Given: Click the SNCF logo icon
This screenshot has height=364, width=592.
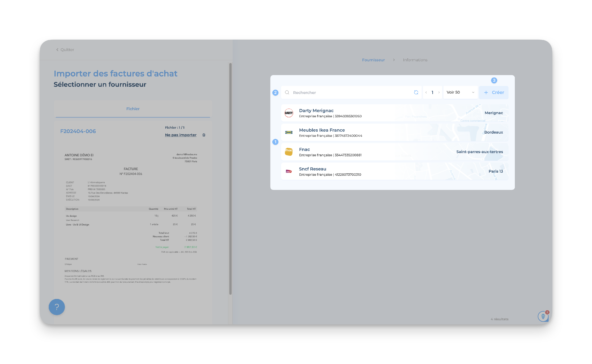Looking at the screenshot, I should tap(289, 171).
